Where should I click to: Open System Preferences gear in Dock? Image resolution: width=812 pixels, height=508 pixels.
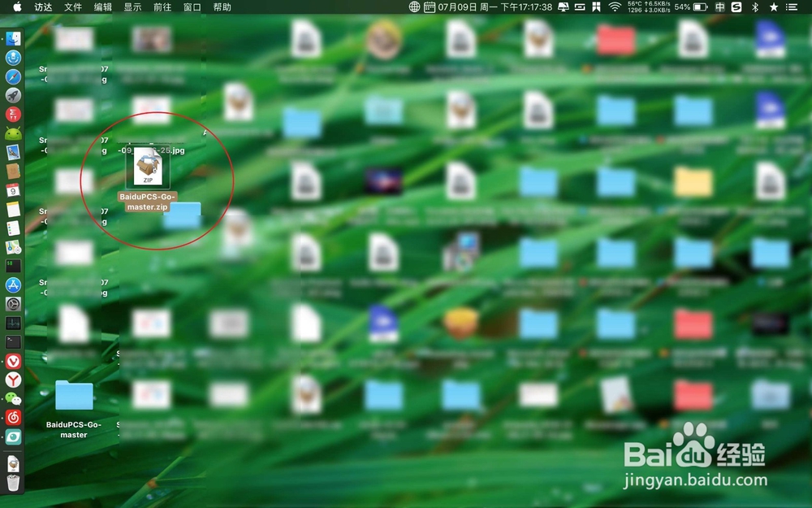click(x=13, y=304)
